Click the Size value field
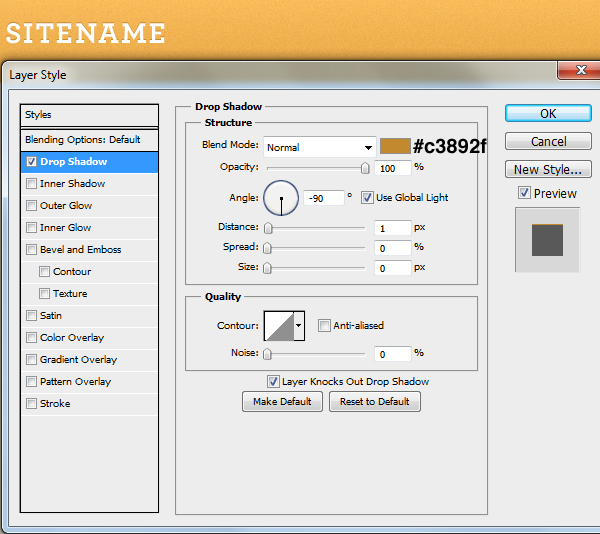Image resolution: width=600 pixels, height=534 pixels. 393,268
